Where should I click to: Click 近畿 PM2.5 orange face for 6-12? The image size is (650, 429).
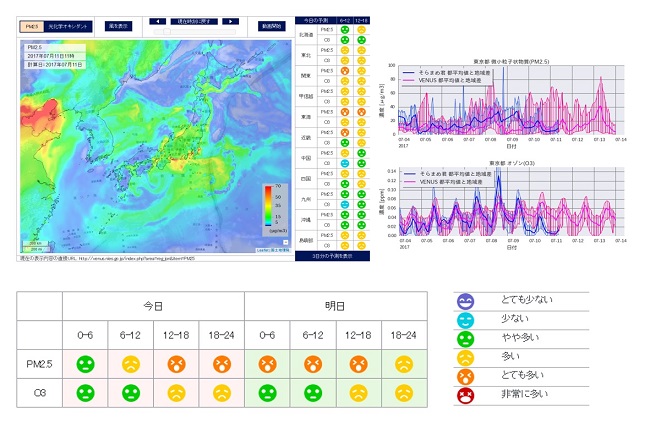pyautogui.click(x=344, y=133)
